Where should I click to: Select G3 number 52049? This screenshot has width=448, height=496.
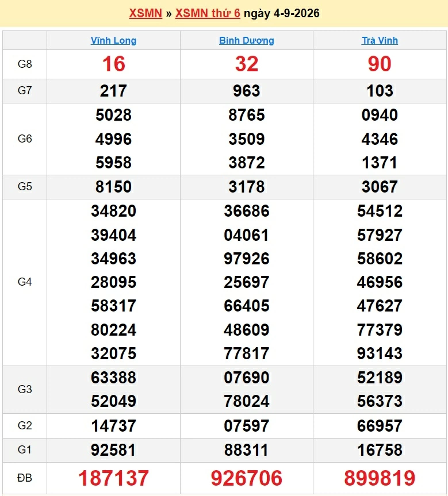(x=114, y=401)
